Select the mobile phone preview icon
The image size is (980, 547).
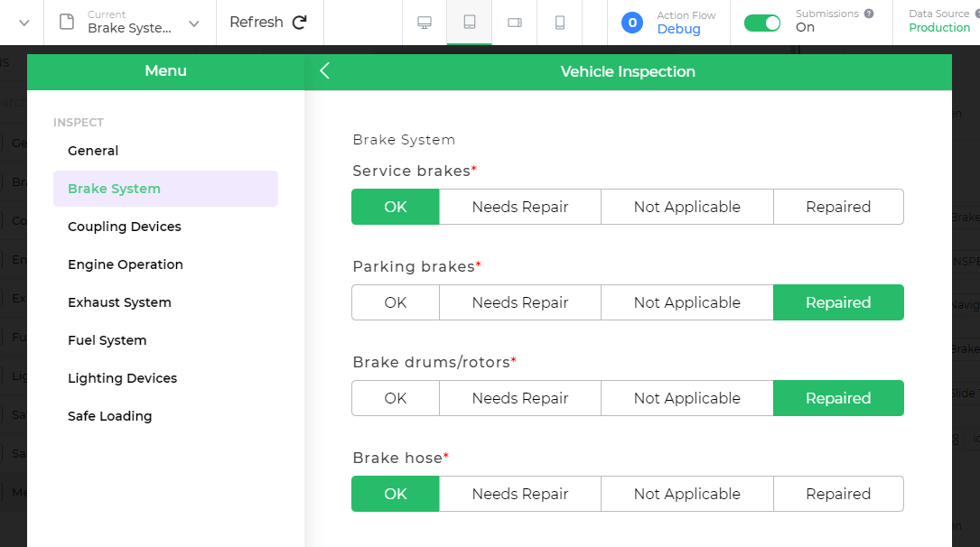(x=560, y=23)
